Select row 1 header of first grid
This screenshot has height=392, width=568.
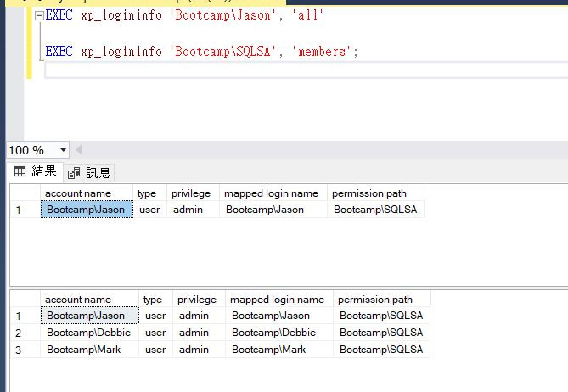tap(25, 210)
